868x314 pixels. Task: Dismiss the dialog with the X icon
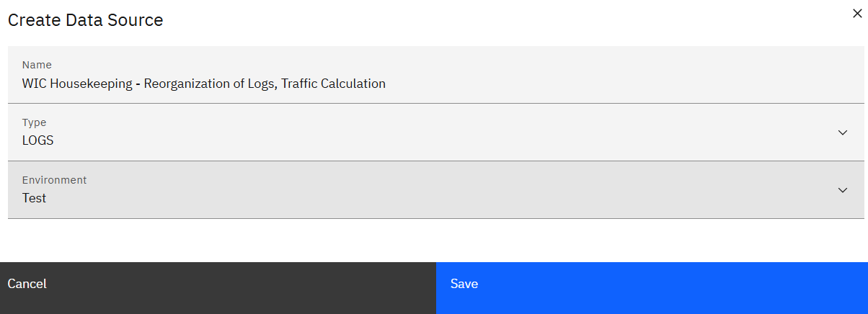click(857, 13)
